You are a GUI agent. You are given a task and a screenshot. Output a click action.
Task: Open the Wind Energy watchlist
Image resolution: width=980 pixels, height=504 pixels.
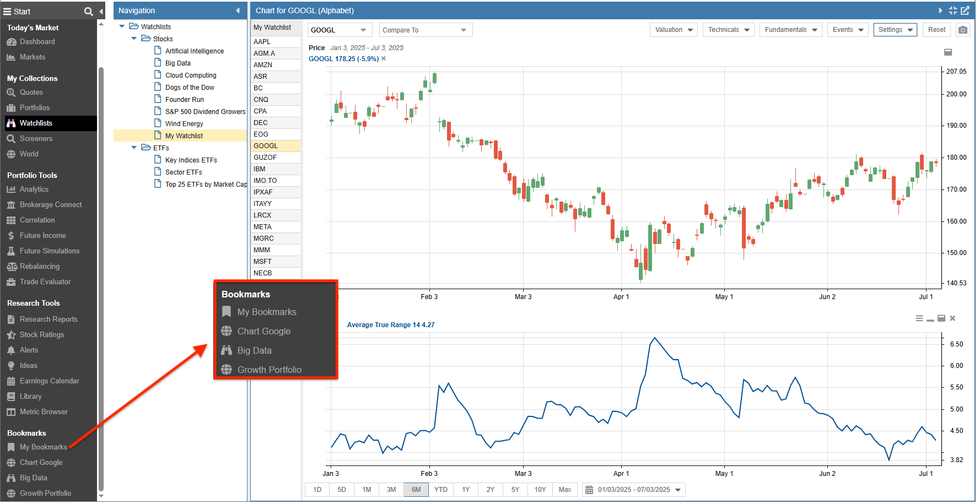(x=184, y=124)
